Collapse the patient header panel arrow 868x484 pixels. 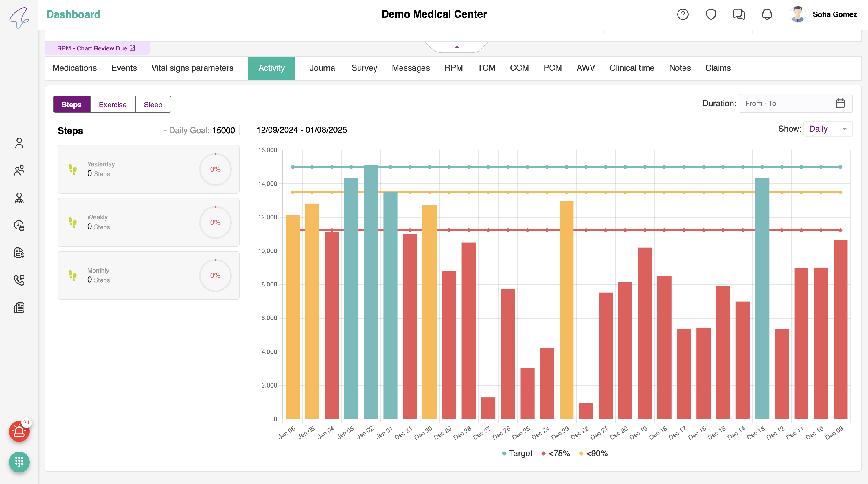[457, 48]
